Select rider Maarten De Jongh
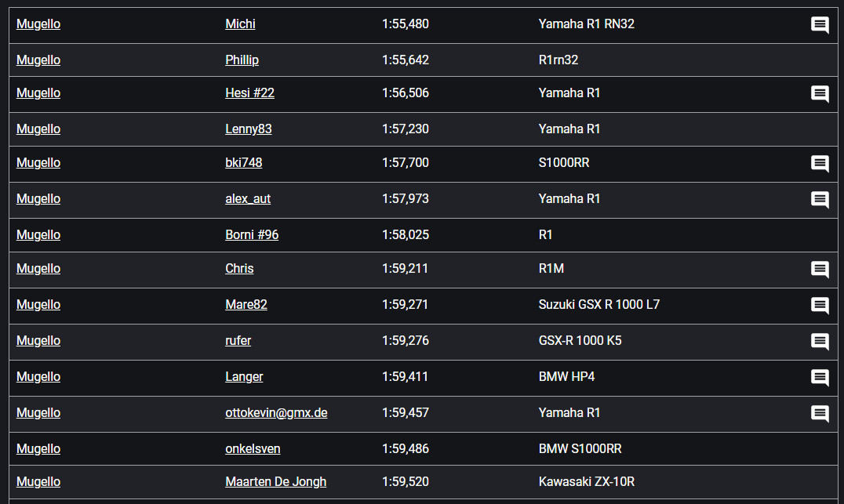Image resolution: width=844 pixels, height=504 pixels. [x=275, y=481]
